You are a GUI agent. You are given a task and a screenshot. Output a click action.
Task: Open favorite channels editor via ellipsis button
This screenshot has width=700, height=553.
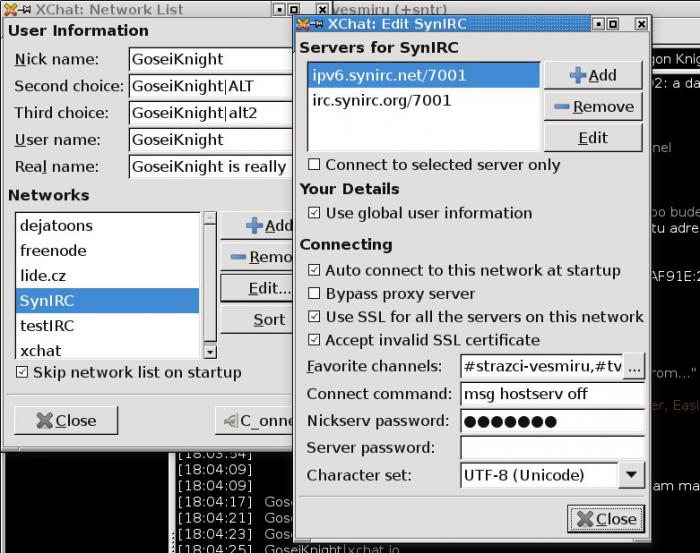pos(634,366)
